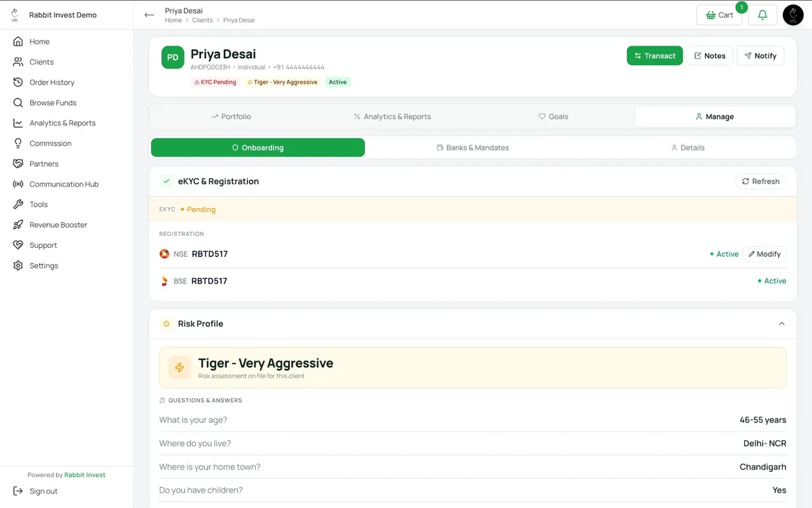
Task: Click the Rabbit Invest Demo logo icon
Action: pos(15,15)
